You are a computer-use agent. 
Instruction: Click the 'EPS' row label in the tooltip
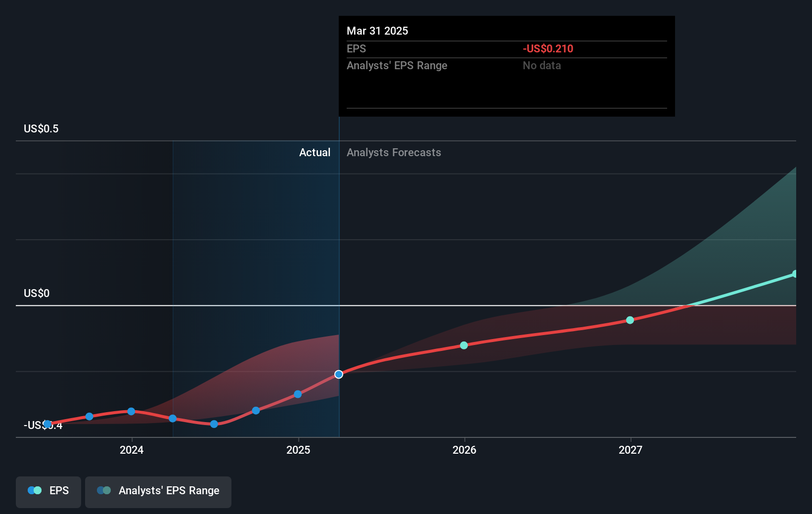tap(356, 49)
